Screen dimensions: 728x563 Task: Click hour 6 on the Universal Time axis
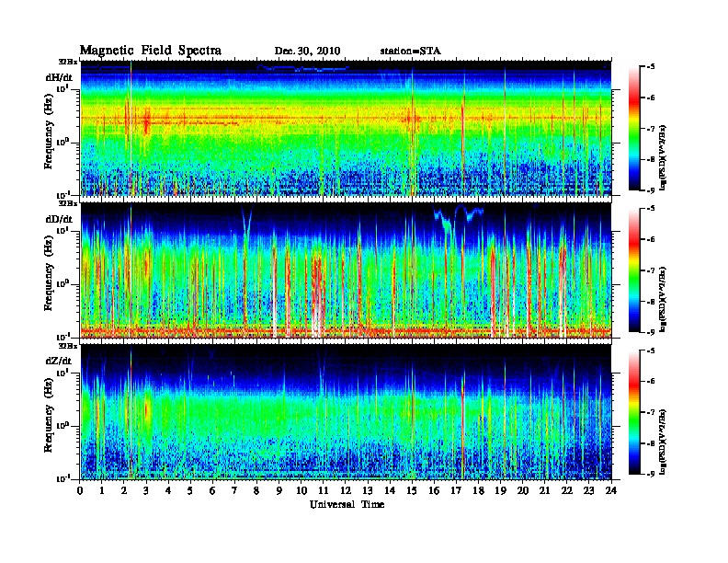click(212, 490)
